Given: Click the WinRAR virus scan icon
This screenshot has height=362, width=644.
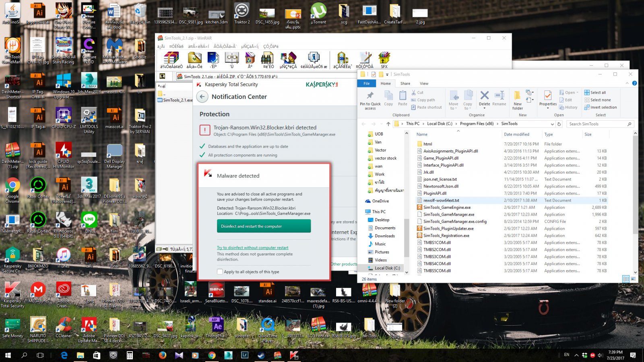Looking at the screenshot, I should pos(342,58).
